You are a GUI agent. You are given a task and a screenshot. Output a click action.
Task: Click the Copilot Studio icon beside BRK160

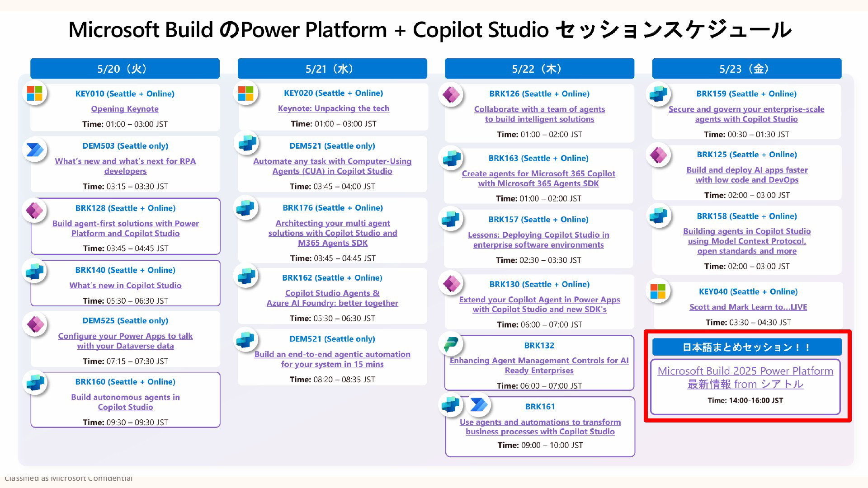(35, 383)
